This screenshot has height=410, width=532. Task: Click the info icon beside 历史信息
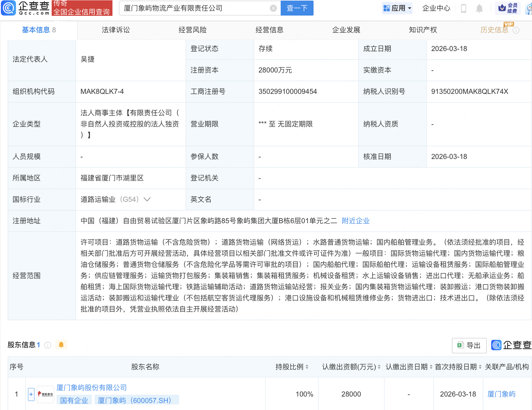516,30
